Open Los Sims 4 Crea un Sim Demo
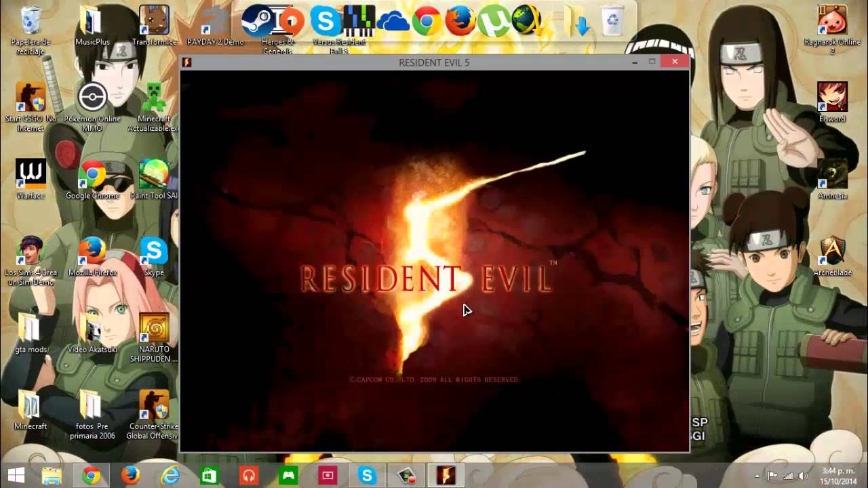 31,261
